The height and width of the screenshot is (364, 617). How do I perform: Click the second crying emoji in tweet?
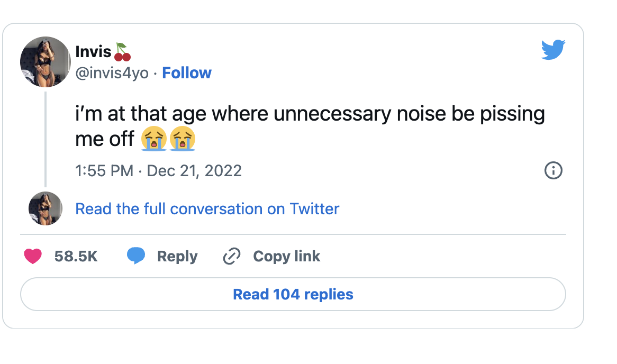[x=183, y=140]
